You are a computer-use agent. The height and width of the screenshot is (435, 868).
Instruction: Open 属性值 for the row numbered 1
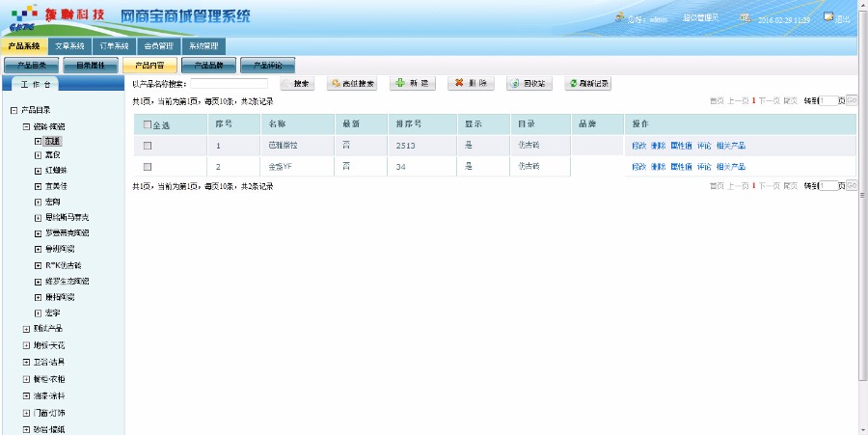(x=681, y=146)
